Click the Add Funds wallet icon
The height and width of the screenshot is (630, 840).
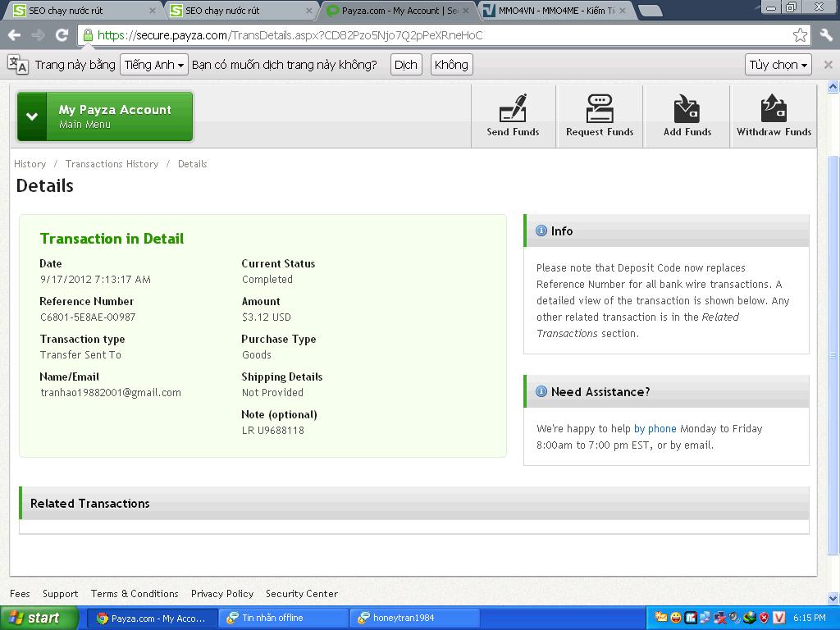687,107
